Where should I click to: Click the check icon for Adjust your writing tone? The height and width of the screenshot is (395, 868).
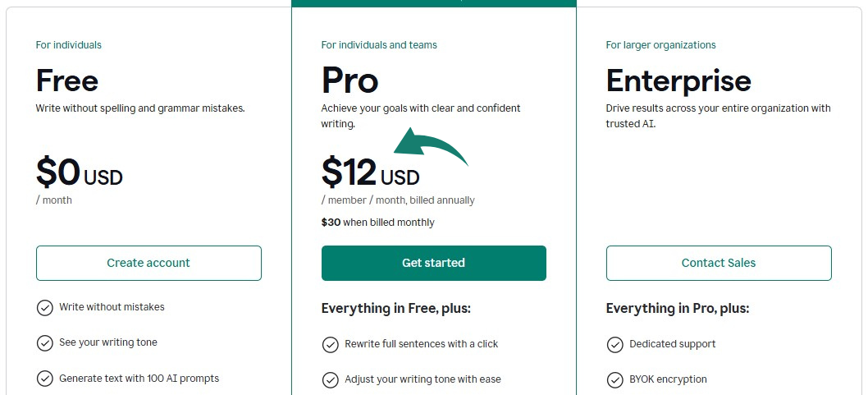330,380
